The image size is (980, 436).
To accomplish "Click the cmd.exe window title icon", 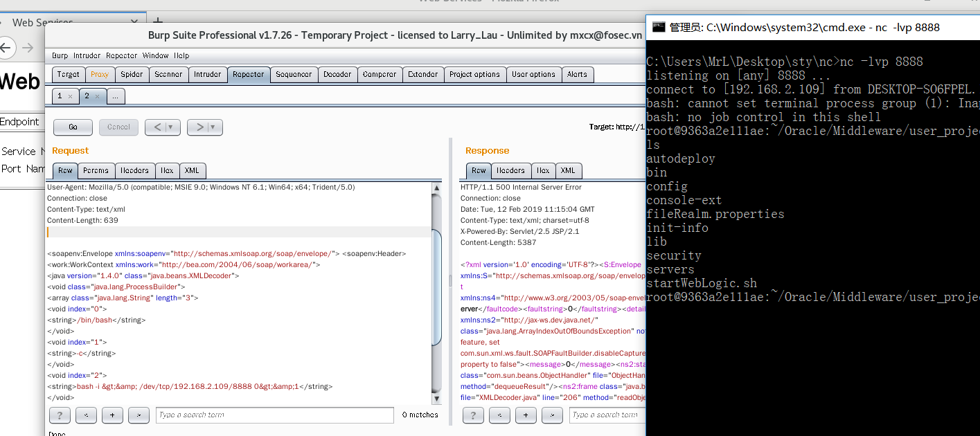I will (x=657, y=27).
